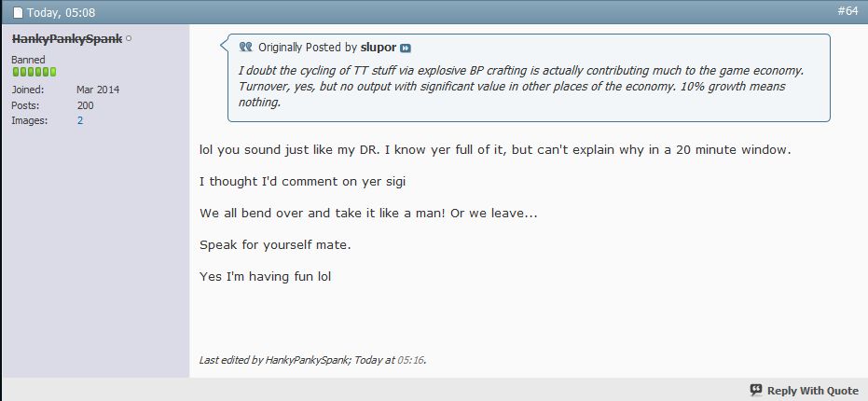Click the green reputation bar
This screenshot has width=868, height=401.
click(x=34, y=72)
